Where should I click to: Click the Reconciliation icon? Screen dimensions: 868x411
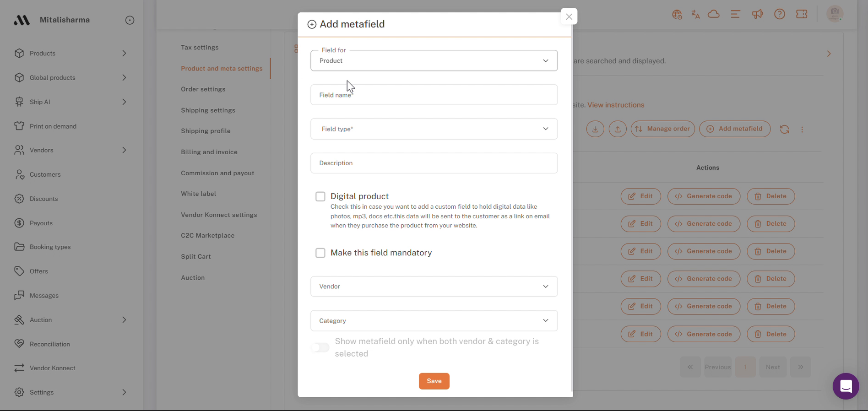pyautogui.click(x=19, y=344)
